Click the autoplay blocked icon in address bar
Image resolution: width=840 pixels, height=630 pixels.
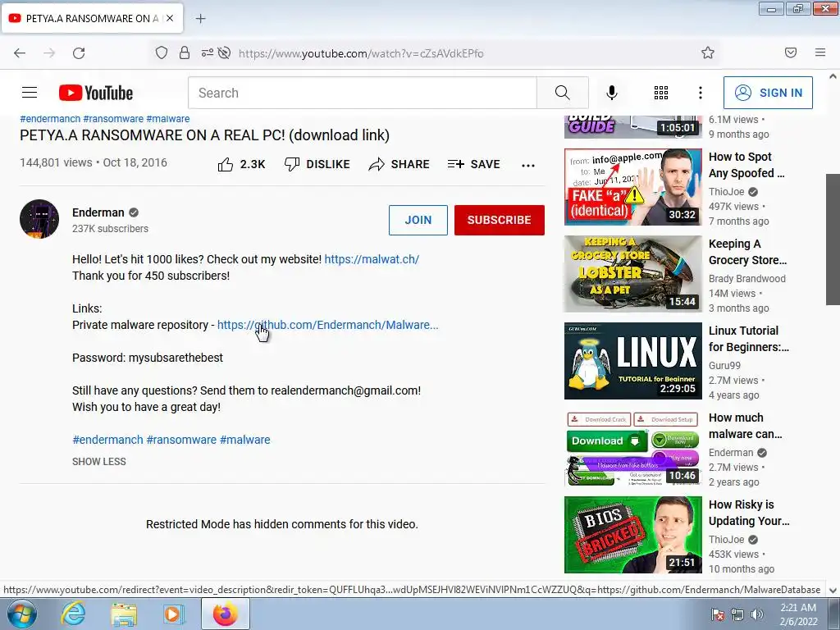pos(225,53)
